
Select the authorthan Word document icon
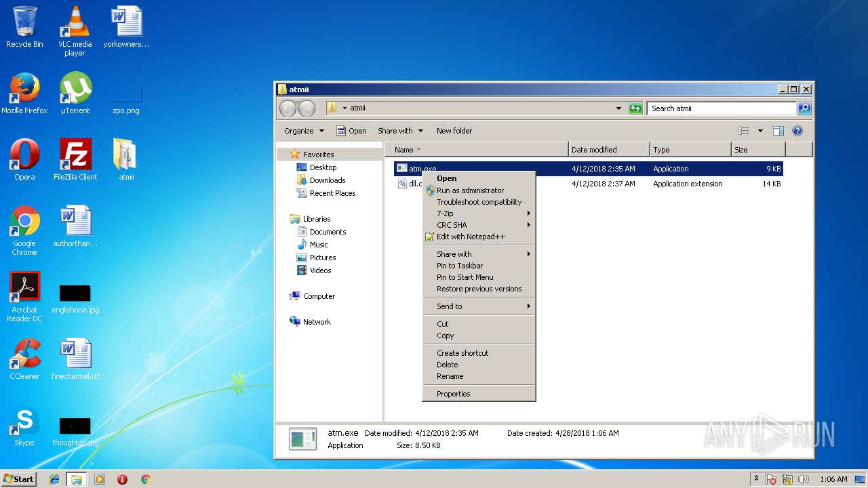(75, 226)
